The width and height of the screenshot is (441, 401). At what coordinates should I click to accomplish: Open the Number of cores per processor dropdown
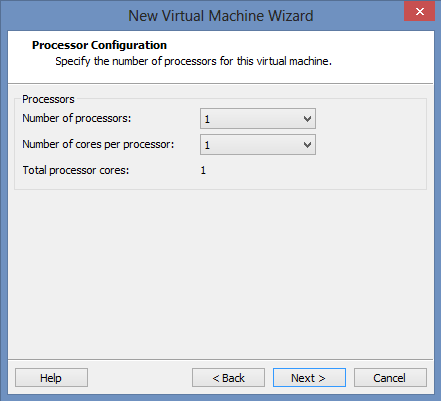[x=258, y=144]
